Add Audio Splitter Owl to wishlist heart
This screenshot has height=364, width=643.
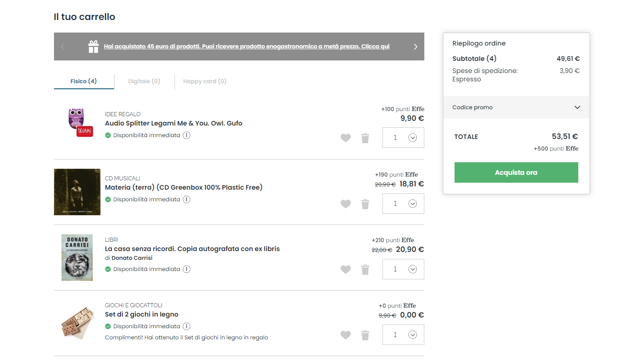tap(345, 138)
